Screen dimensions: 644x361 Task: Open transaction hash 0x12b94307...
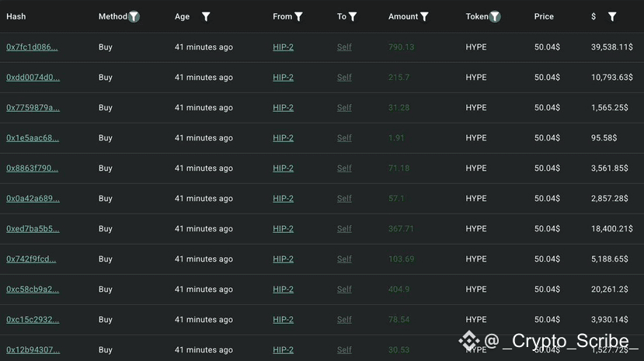pos(33,350)
